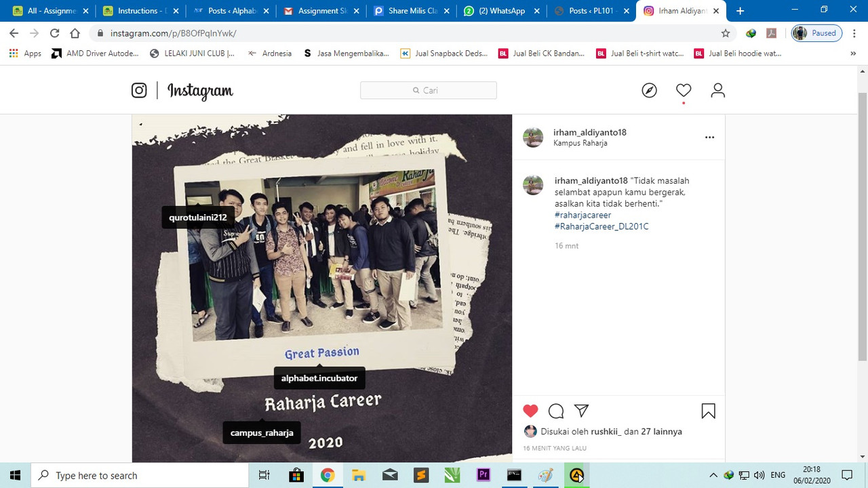Open rushkii_ liker profile link
The height and width of the screenshot is (488, 868).
[606, 431]
